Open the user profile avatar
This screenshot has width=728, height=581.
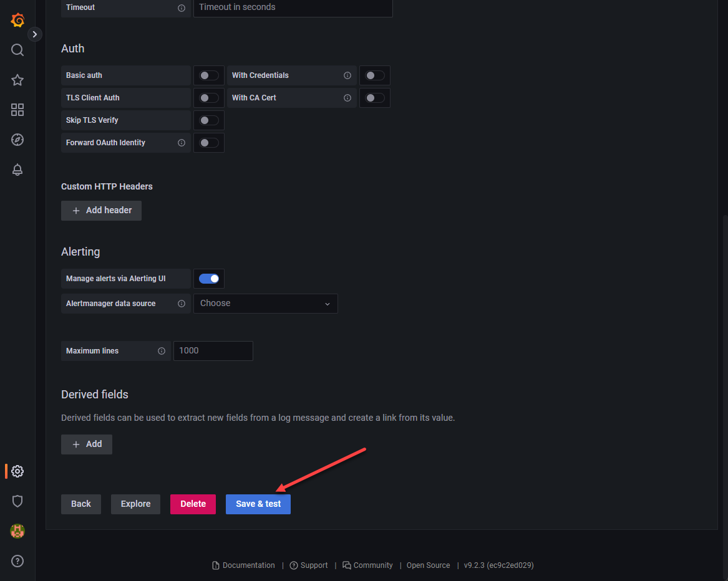[17, 531]
